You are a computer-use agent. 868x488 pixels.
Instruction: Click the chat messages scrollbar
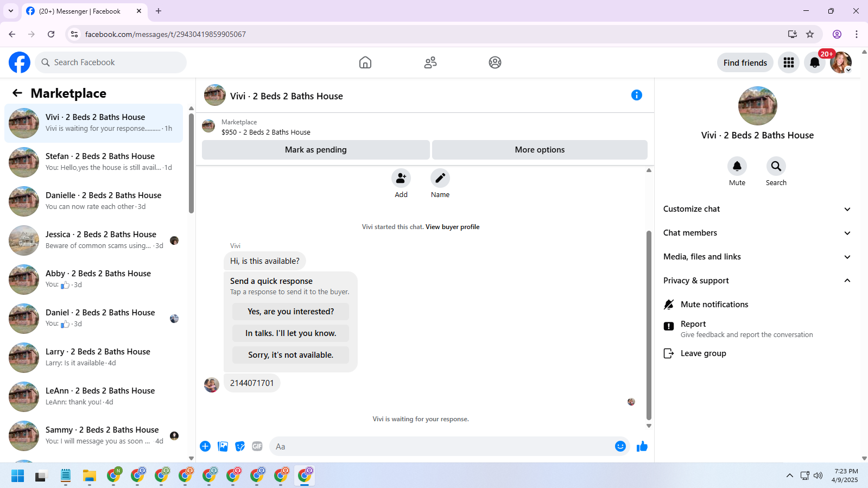(649, 325)
